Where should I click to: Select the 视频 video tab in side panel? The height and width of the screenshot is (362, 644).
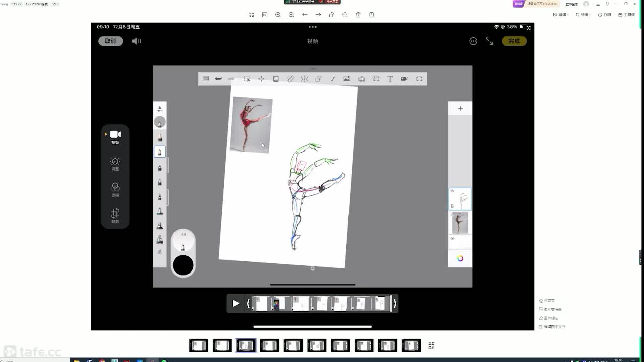[115, 137]
